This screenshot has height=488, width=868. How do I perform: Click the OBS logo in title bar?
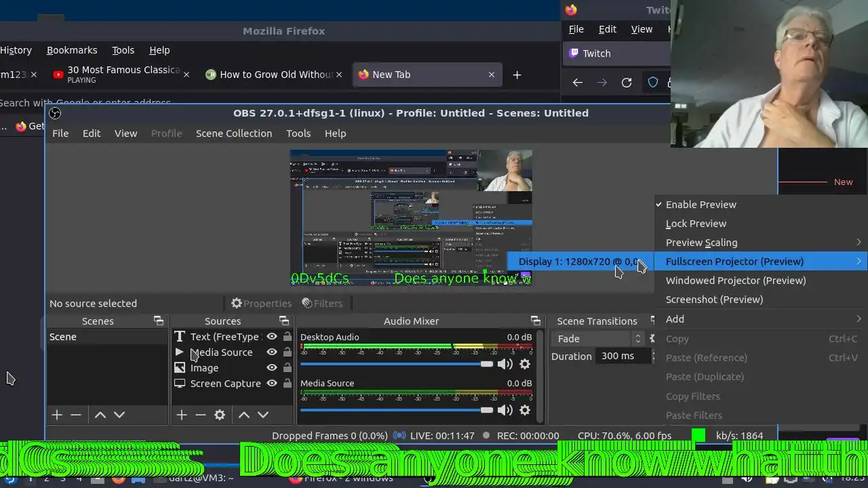[x=55, y=113]
